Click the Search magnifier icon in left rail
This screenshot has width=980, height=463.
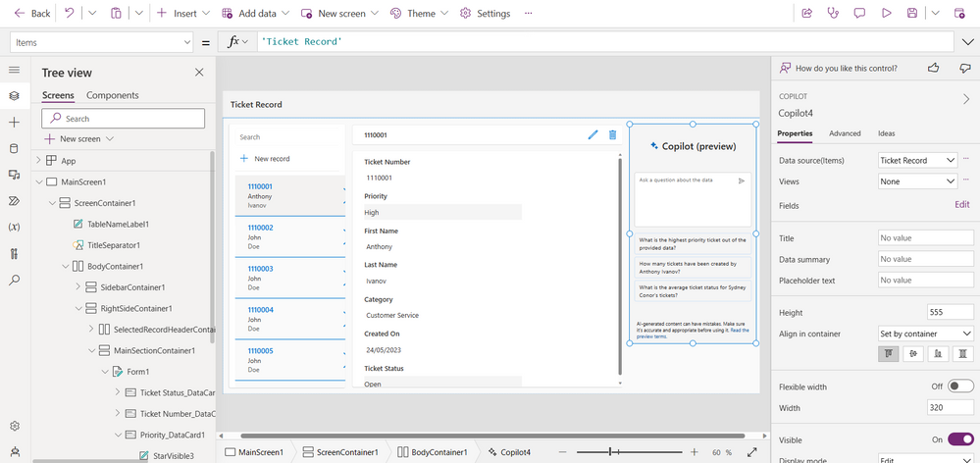point(15,280)
